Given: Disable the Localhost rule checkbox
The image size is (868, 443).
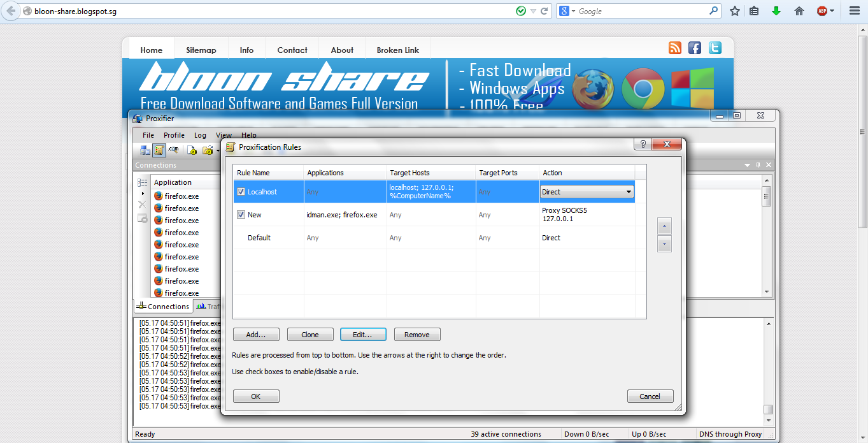Looking at the screenshot, I should coord(241,192).
